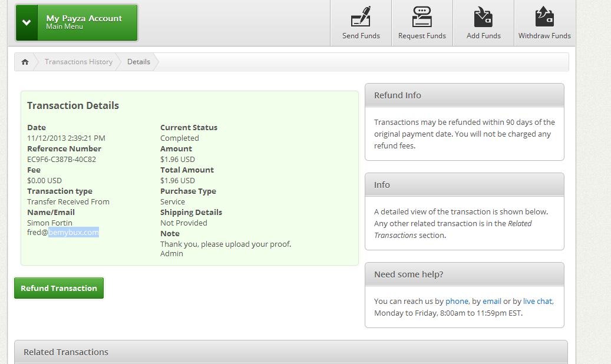Click the Related Transactions section header
611x364 pixels.
click(x=290, y=352)
